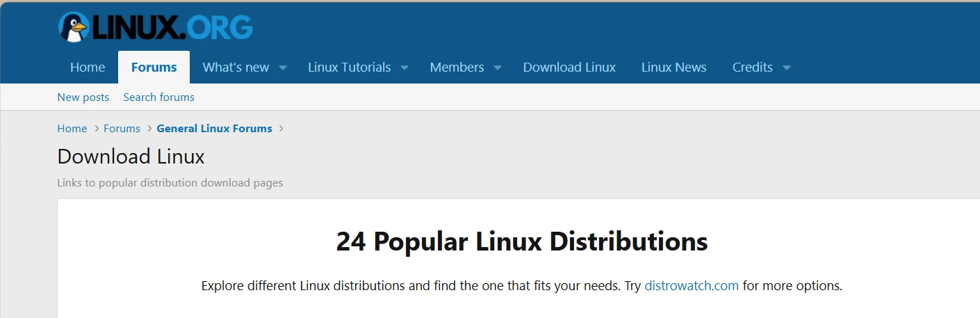This screenshot has height=318, width=980.
Task: Open Download Linux in the navbar
Action: coord(569,67)
